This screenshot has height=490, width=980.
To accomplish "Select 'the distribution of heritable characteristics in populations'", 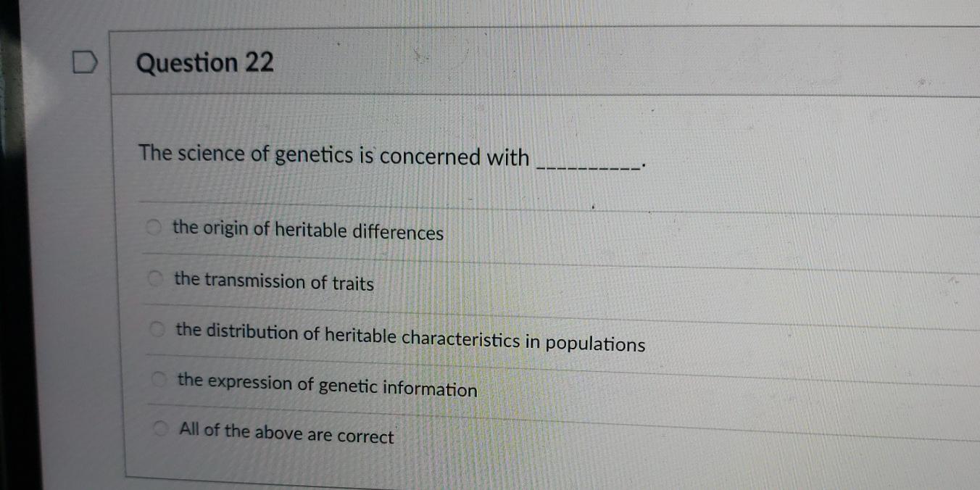I will tap(157, 328).
